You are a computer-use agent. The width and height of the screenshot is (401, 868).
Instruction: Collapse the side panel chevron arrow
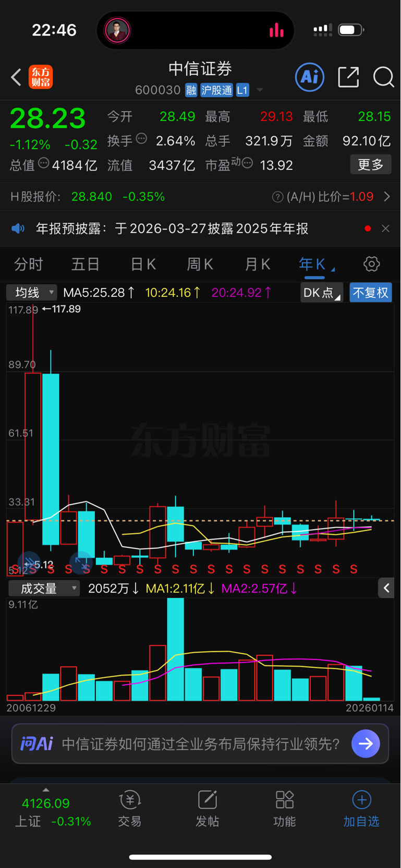(x=386, y=588)
